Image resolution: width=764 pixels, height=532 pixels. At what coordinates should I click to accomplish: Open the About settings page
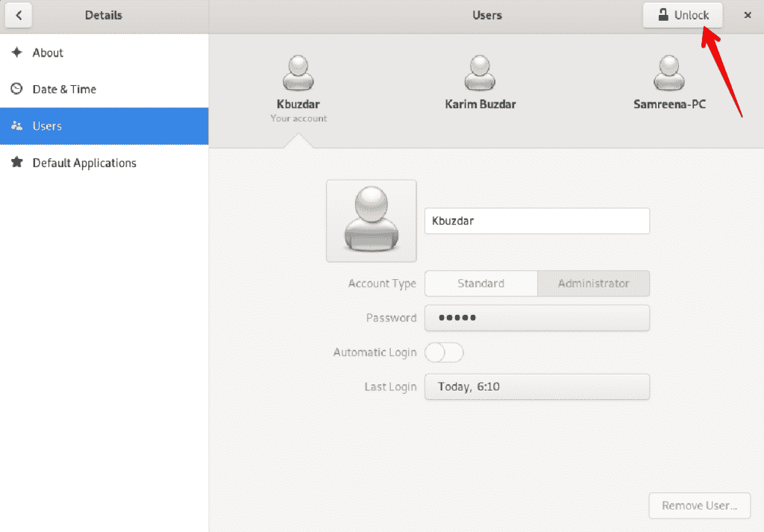pyautogui.click(x=48, y=53)
